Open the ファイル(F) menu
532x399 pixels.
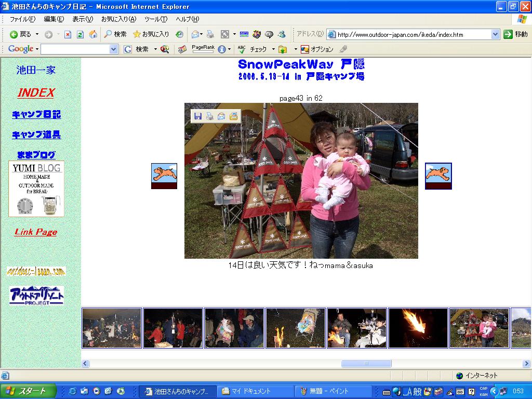click(22, 19)
